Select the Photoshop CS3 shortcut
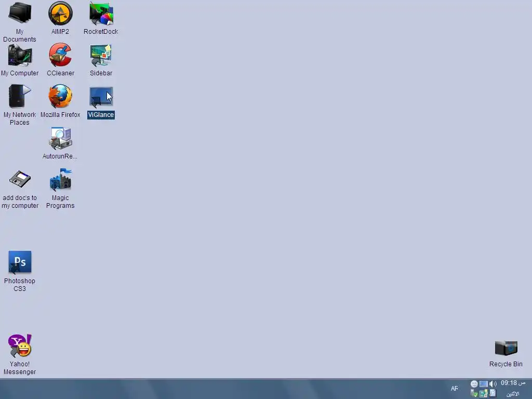Screen dimensions: 532x399 point(20,262)
